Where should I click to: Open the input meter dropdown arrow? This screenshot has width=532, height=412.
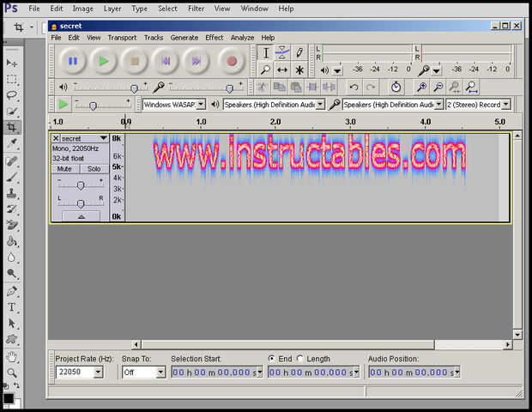pyautogui.click(x=436, y=70)
